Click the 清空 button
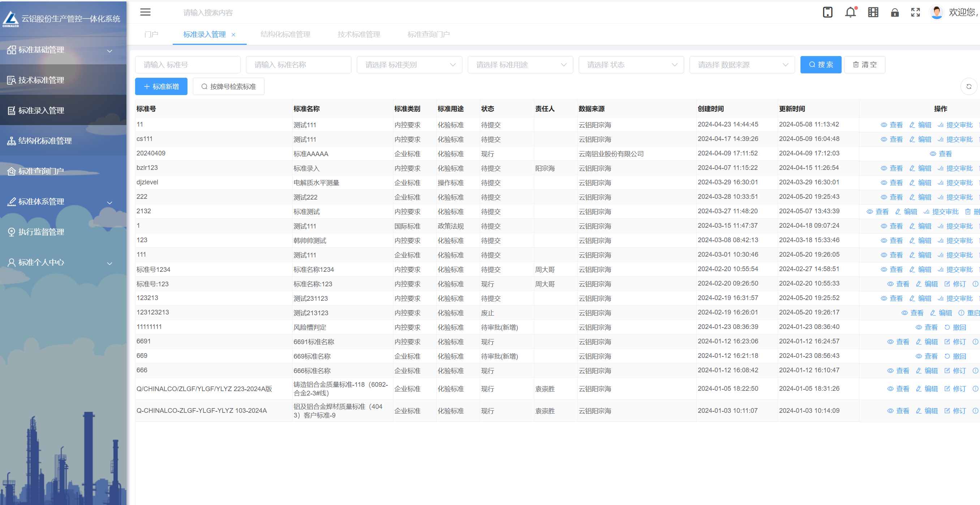 (864, 65)
